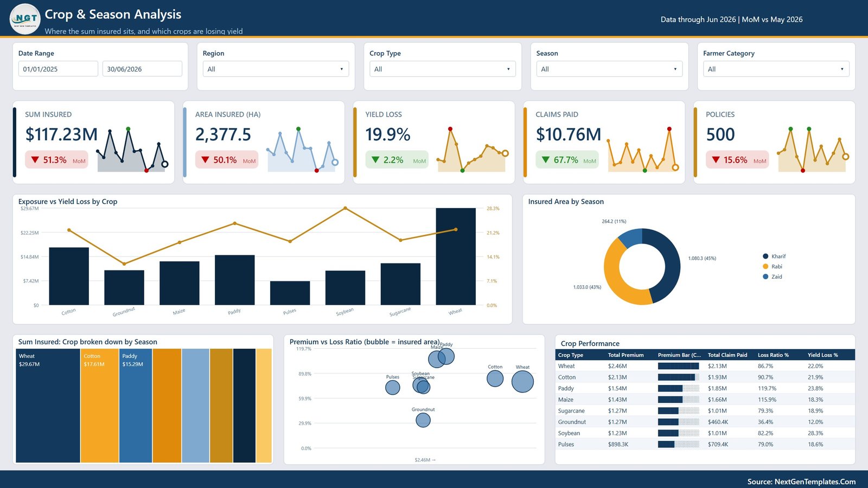
Task: Click the Sum Insured value $117.23M
Action: tap(61, 134)
